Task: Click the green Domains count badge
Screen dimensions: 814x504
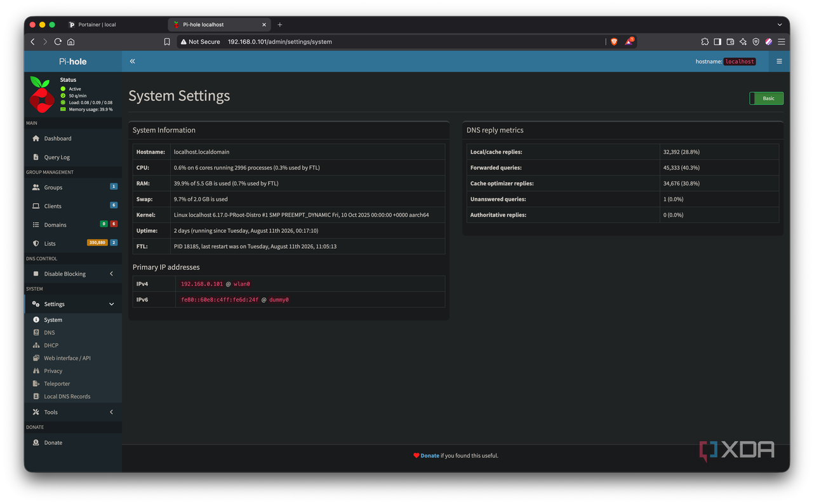Action: [103, 224]
